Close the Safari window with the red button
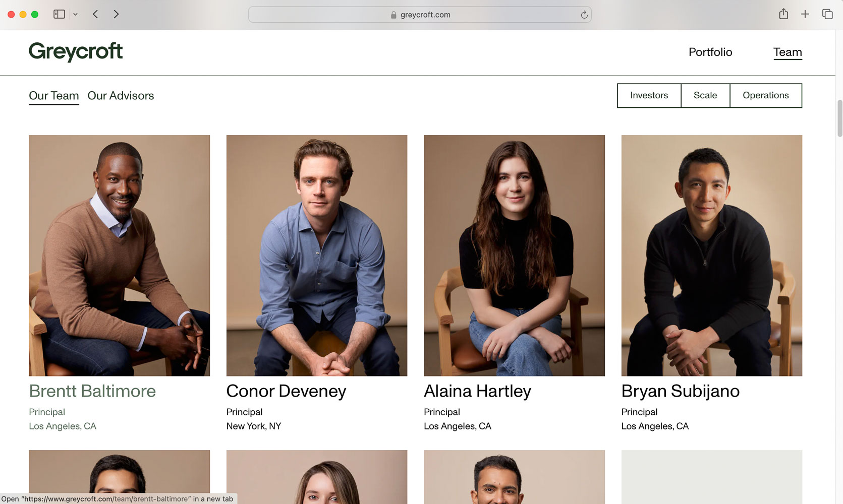843x504 pixels. coord(11,15)
